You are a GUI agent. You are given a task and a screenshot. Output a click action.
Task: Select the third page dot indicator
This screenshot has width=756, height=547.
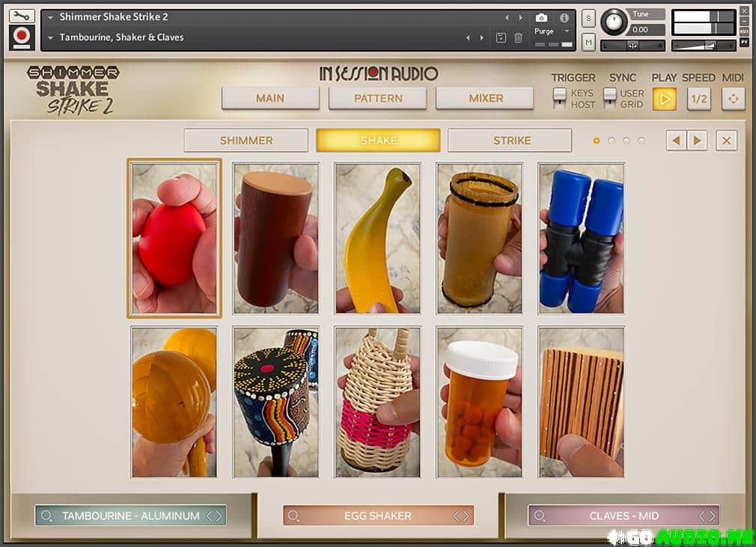(x=627, y=141)
